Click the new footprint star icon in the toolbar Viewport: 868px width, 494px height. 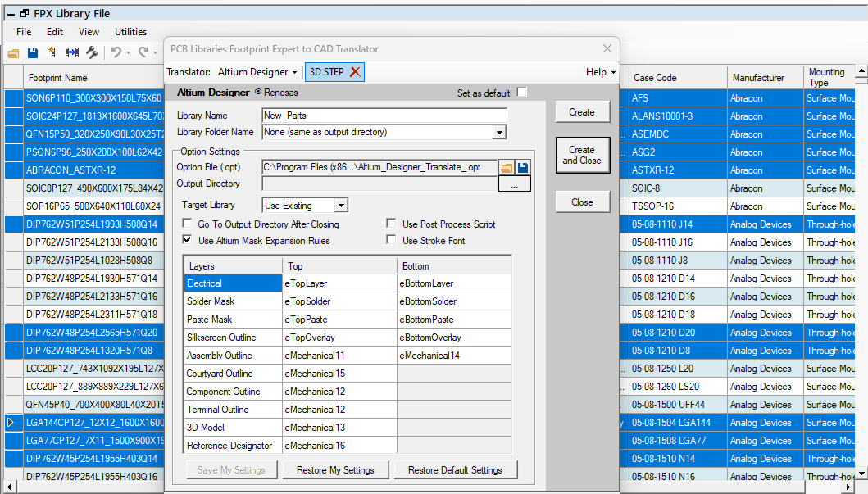[x=52, y=52]
